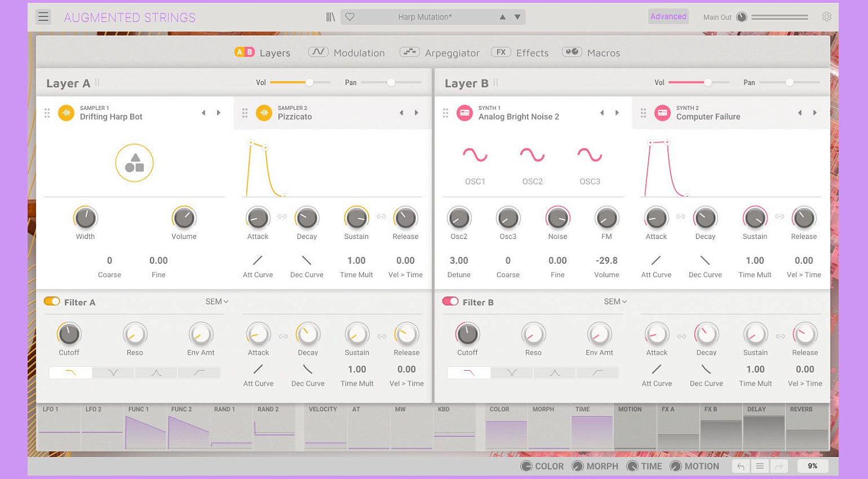Like the preset with the heart icon
The width and height of the screenshot is (868, 479).
(x=350, y=17)
